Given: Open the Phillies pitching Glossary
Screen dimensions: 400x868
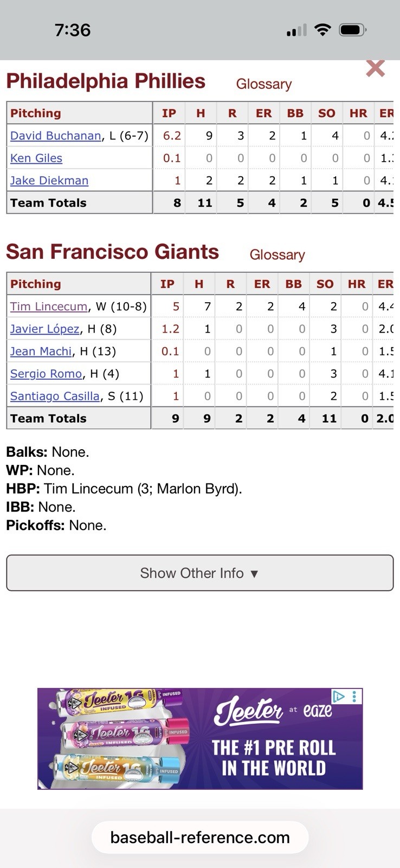Looking at the screenshot, I should click(x=263, y=84).
